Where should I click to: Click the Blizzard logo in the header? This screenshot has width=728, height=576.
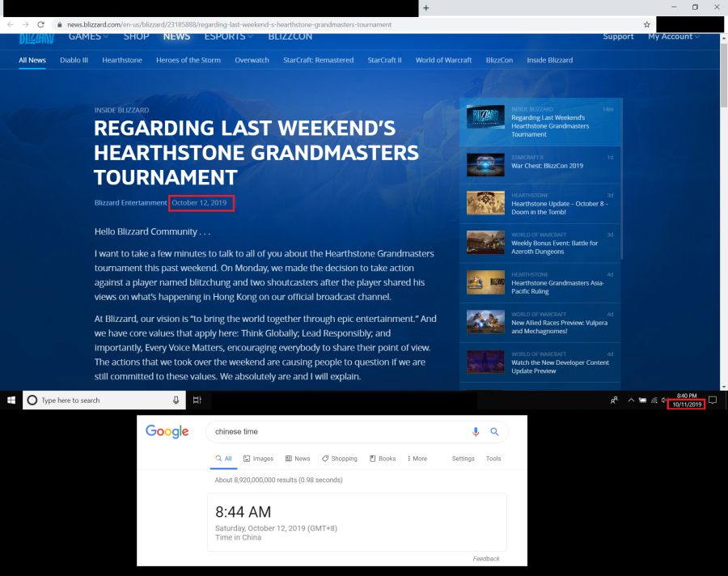36,38
